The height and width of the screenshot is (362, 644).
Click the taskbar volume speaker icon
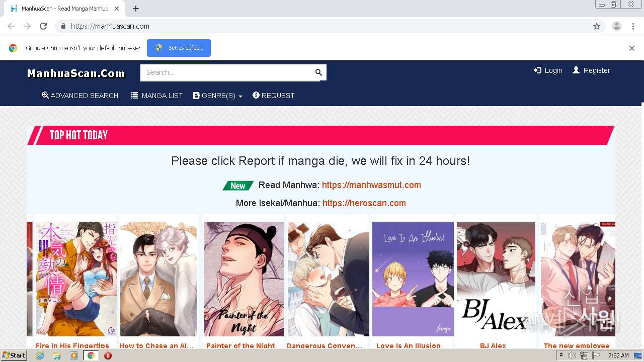click(x=572, y=355)
